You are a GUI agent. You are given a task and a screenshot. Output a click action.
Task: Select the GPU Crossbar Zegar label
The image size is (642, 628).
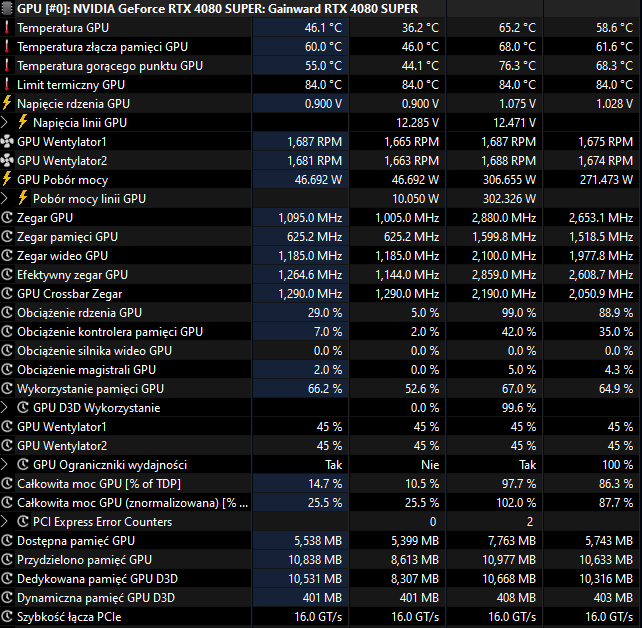click(70, 294)
